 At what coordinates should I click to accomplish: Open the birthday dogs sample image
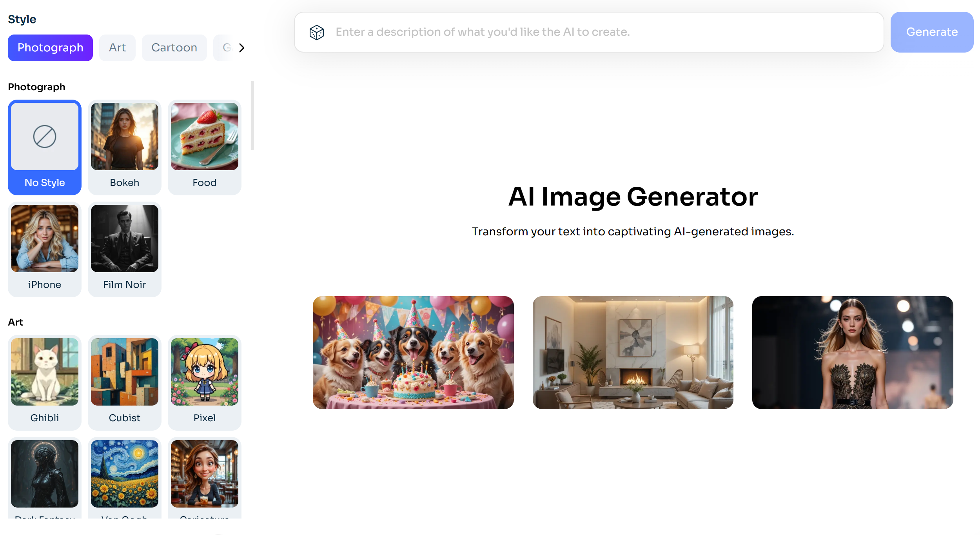pyautogui.click(x=413, y=352)
